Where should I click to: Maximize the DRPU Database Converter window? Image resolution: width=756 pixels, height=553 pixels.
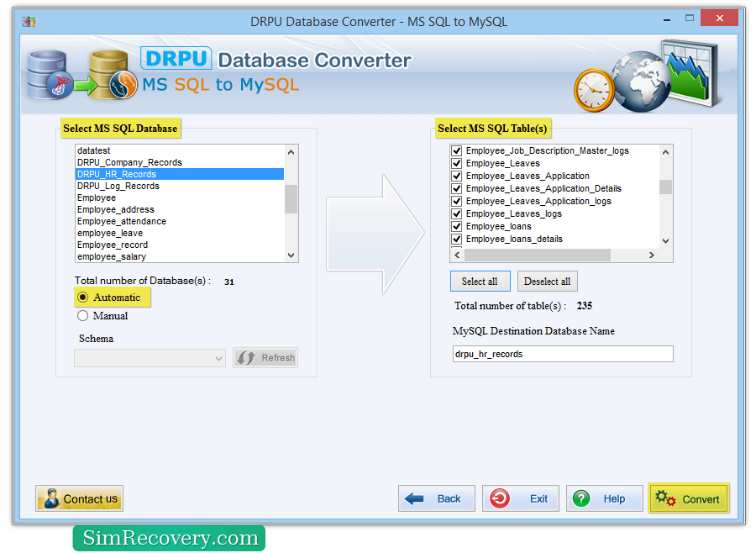[x=690, y=18]
